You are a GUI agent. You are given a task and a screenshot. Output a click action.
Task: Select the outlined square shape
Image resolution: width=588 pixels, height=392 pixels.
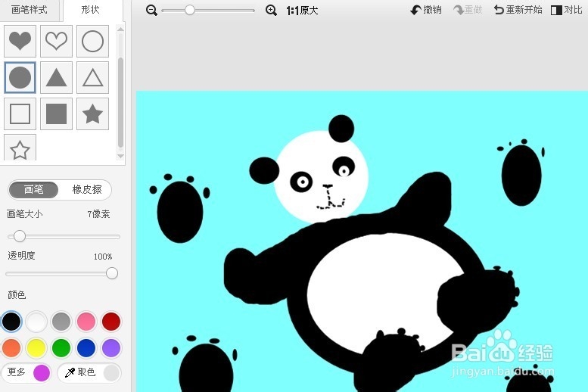coord(20,114)
